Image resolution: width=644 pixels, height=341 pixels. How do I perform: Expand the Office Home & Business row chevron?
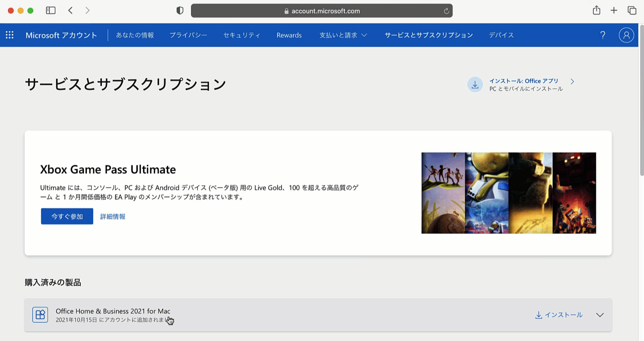(x=600, y=315)
